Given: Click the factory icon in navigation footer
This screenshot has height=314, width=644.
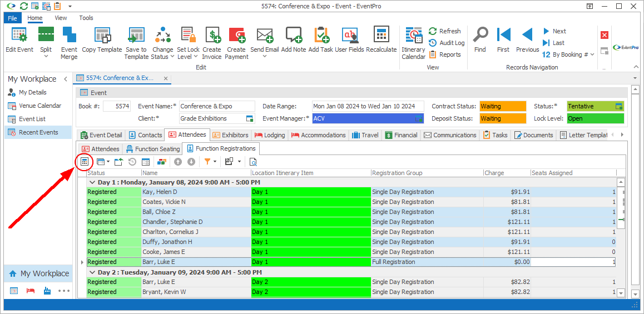Looking at the screenshot, I should (47, 291).
